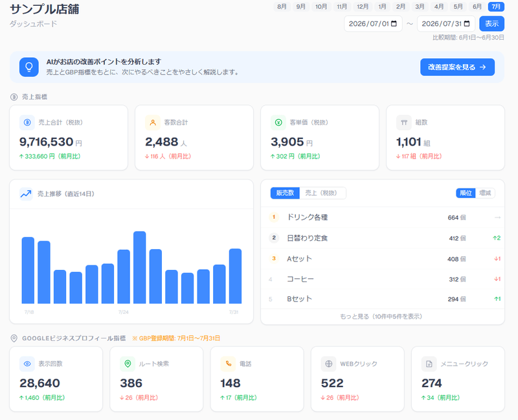
Task: Click the location pin beside GOOGLEビジネスプロフィール指標
Action: 14,338
